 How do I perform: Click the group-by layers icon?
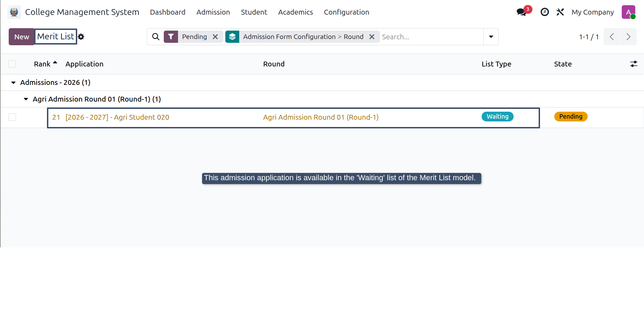coord(232,37)
